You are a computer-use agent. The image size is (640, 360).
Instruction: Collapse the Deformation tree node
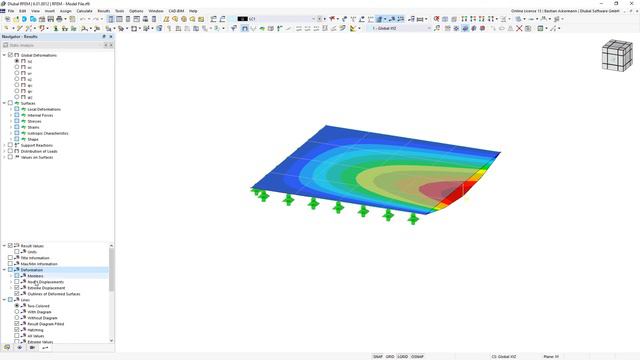click(x=4, y=270)
